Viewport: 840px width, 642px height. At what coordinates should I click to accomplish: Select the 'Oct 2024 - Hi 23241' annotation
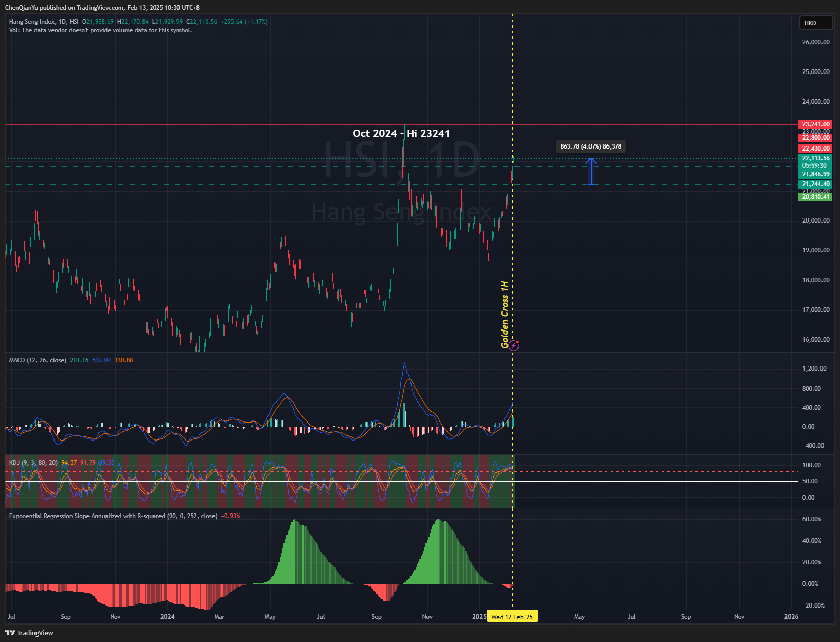(x=401, y=133)
